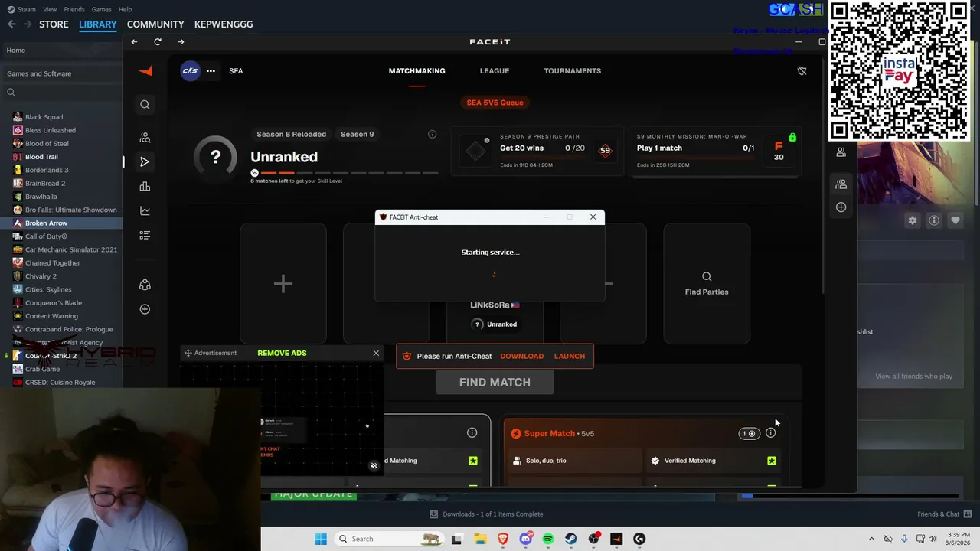Click the FACEIT forward arrow
980x551 pixels.
[181, 42]
